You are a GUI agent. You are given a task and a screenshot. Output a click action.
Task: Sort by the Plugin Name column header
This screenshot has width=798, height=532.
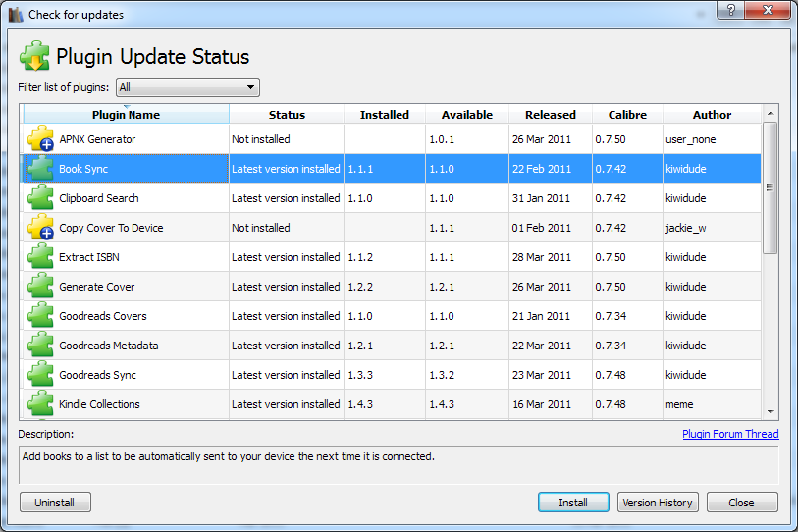tap(126, 115)
